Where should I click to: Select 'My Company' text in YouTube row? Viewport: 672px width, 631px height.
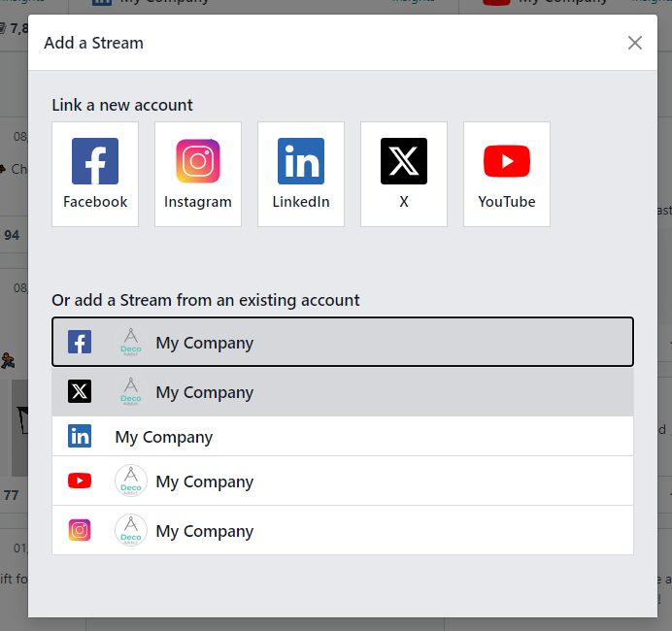pyautogui.click(x=205, y=482)
